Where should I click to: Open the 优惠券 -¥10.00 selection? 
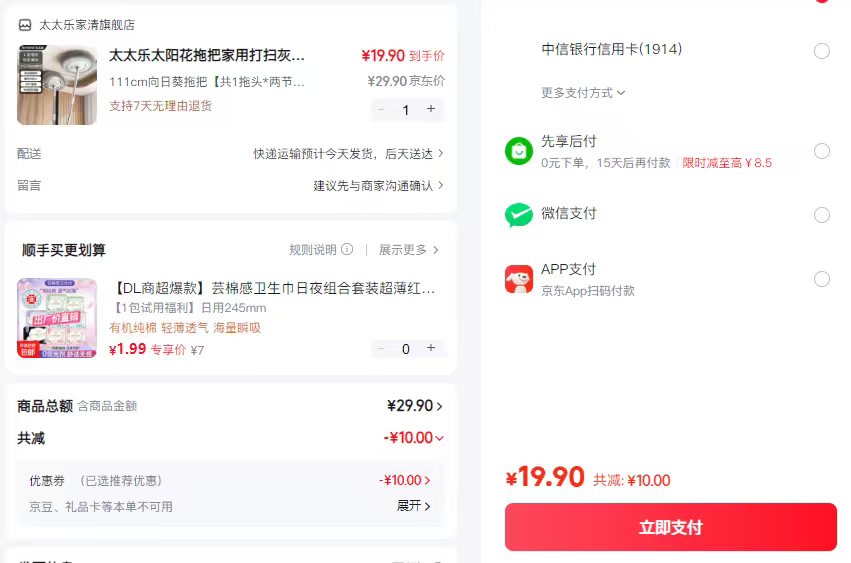[406, 480]
